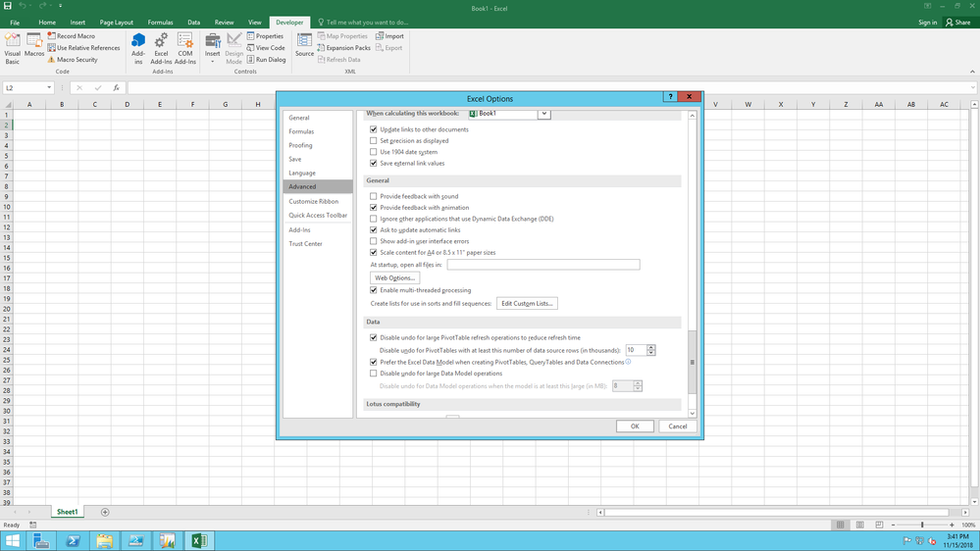Click the zoom slider handle
Screen dimensions: 980x551
[922, 526]
